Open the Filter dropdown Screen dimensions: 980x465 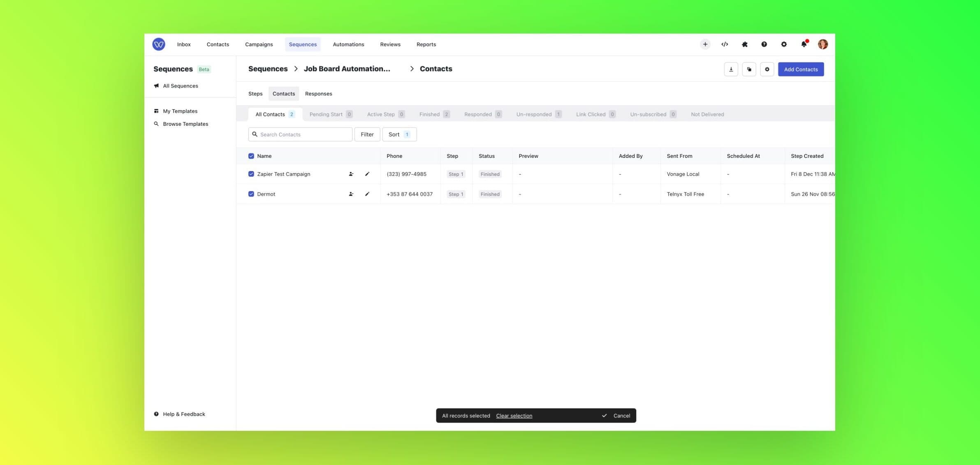pyautogui.click(x=367, y=134)
